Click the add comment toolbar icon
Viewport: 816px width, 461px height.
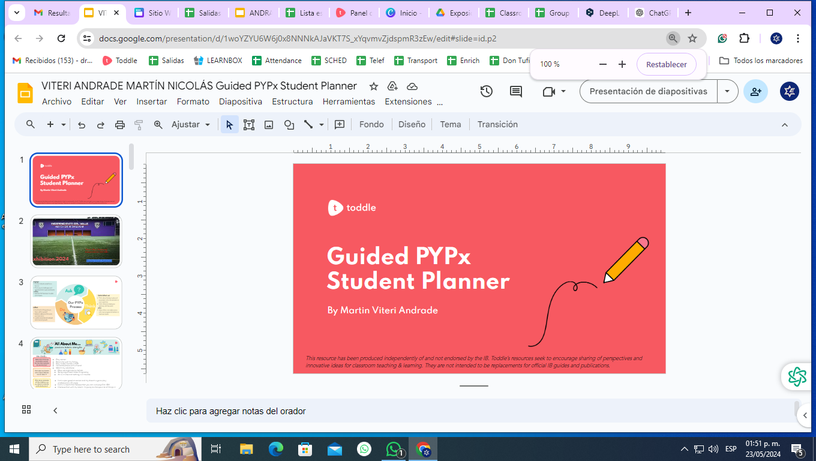click(x=339, y=125)
